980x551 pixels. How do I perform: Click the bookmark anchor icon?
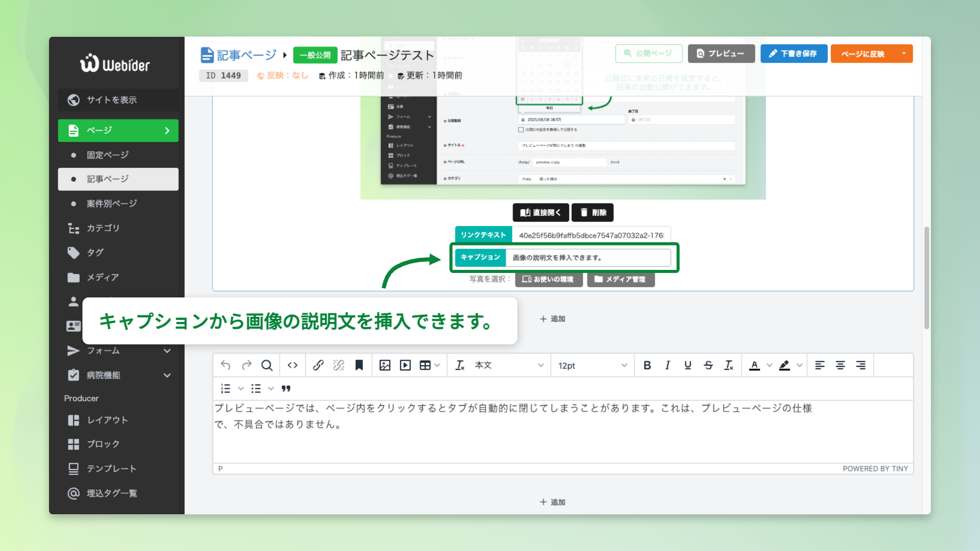(x=359, y=365)
